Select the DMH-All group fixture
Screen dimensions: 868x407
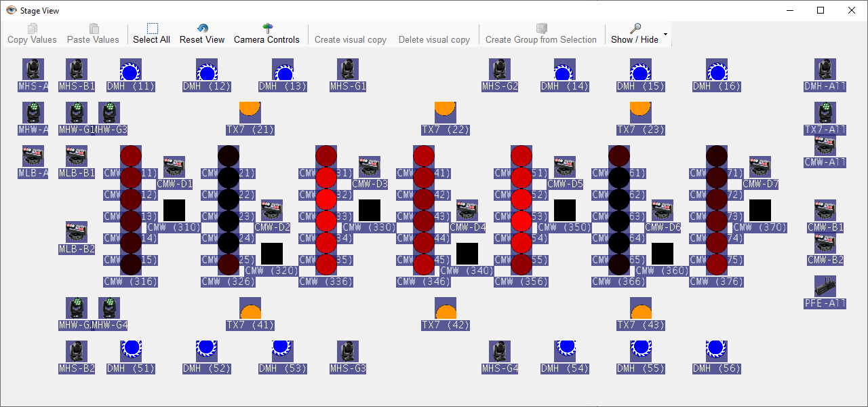tap(825, 69)
